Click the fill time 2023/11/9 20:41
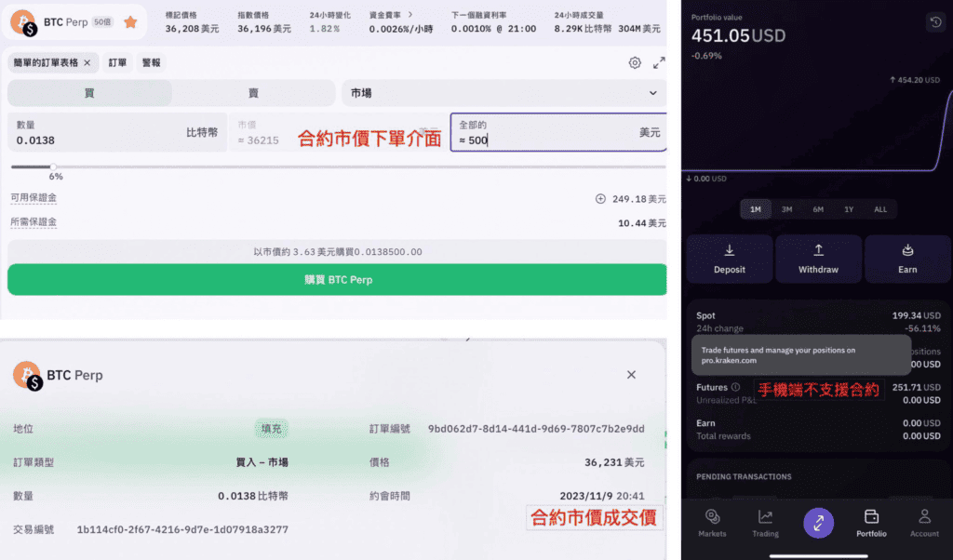 coord(602,496)
